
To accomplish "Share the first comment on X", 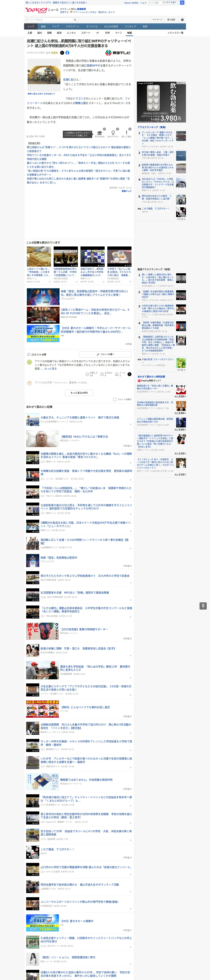I will [130, 374].
